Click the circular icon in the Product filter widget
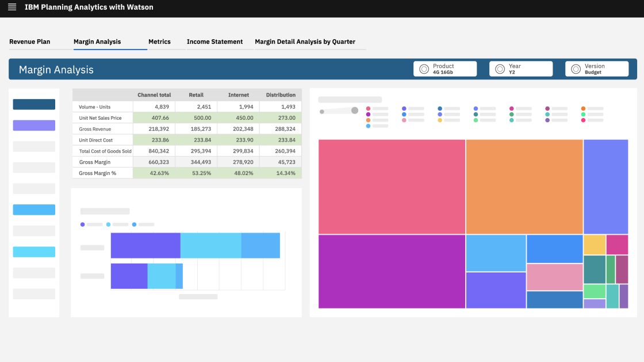The image size is (644, 362). pyautogui.click(x=423, y=68)
